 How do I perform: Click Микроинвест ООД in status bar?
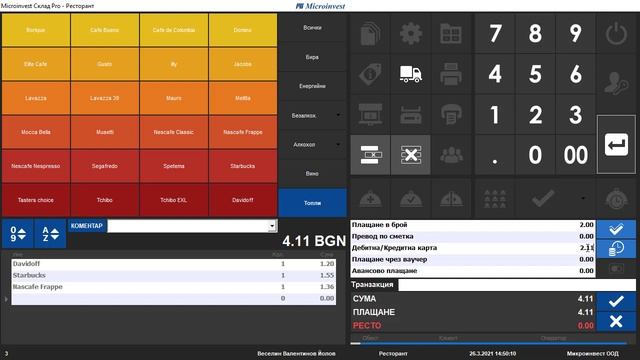coord(592,353)
